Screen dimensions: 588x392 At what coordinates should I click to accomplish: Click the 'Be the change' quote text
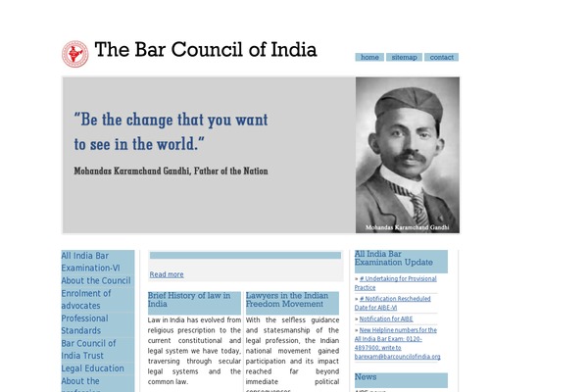[x=171, y=131]
